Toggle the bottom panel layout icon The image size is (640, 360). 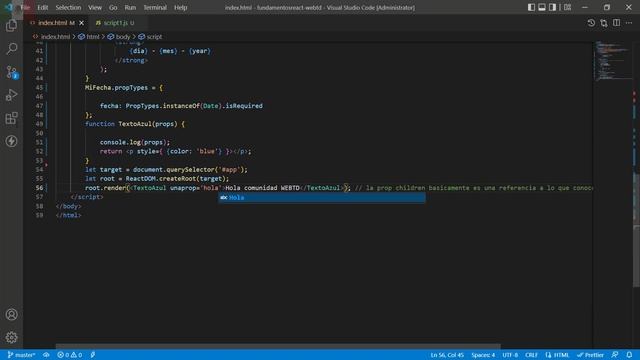tap(542, 7)
